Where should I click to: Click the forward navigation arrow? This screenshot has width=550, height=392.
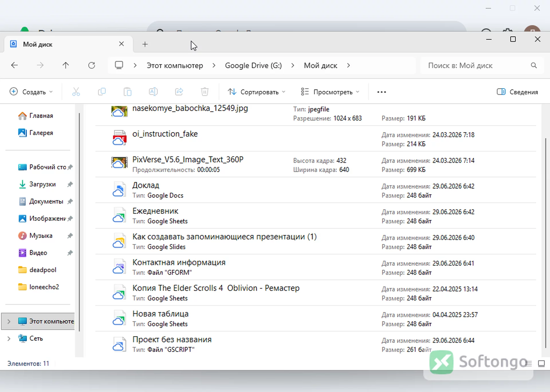(40, 65)
